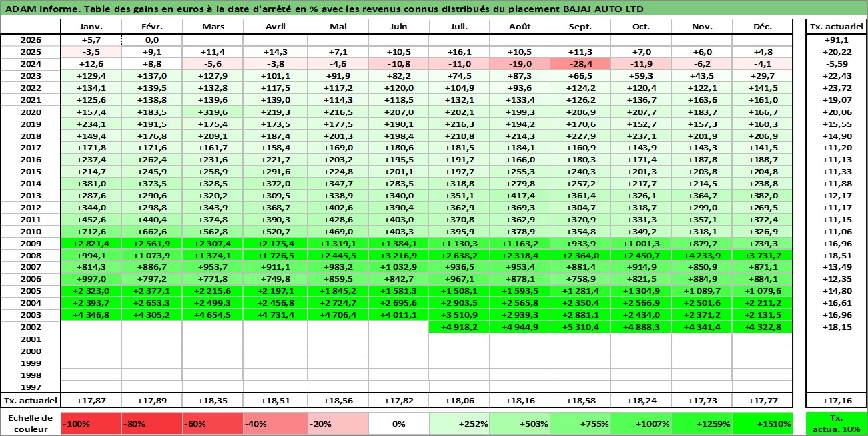Click the +1510% green color scale swatch
The width and height of the screenshot is (868, 436).
pyautogui.click(x=762, y=423)
